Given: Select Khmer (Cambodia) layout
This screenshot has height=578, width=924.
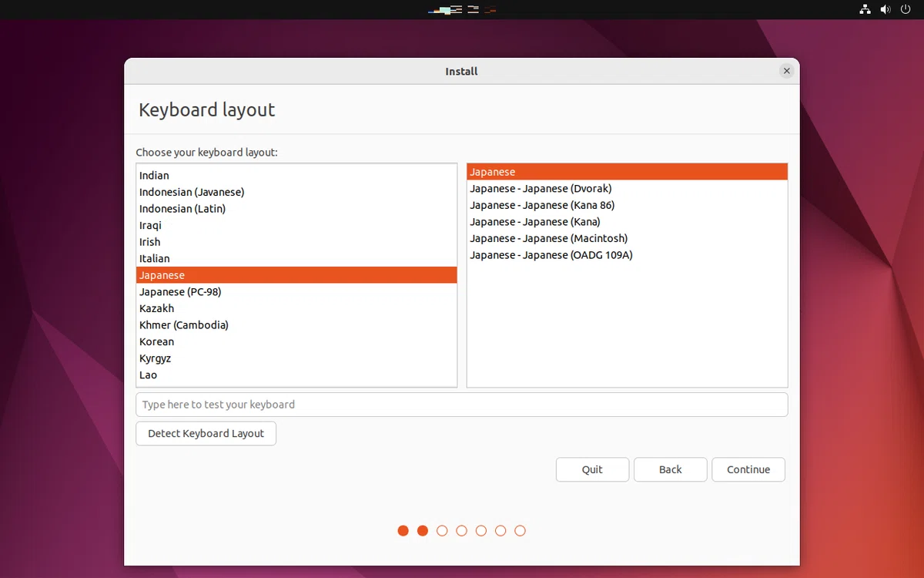Looking at the screenshot, I should pyautogui.click(x=296, y=325).
